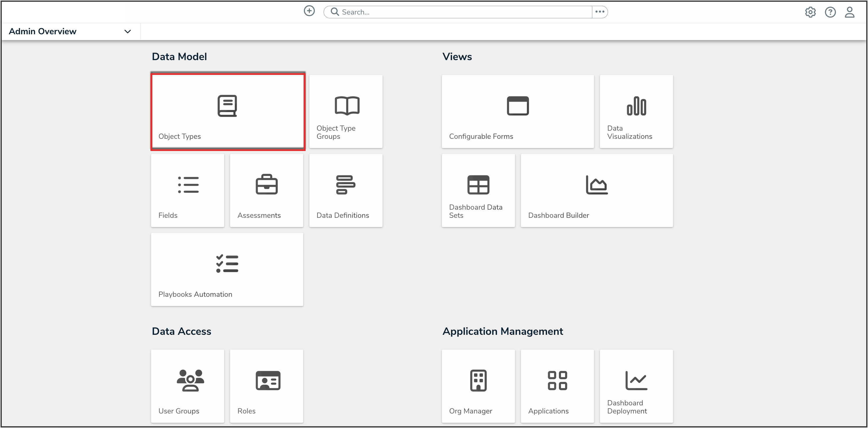Open the Playbooks Automation tile
This screenshot has height=428, width=868.
coord(227,269)
